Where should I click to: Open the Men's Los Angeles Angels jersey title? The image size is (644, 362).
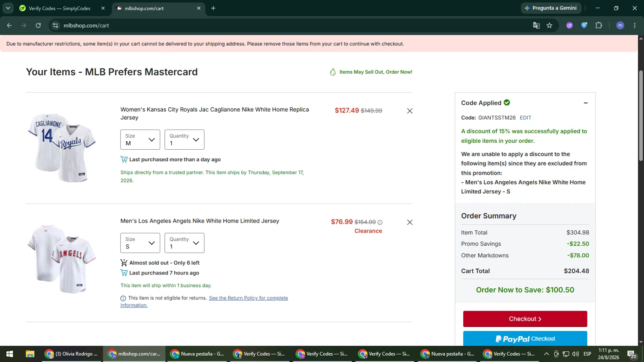200,221
